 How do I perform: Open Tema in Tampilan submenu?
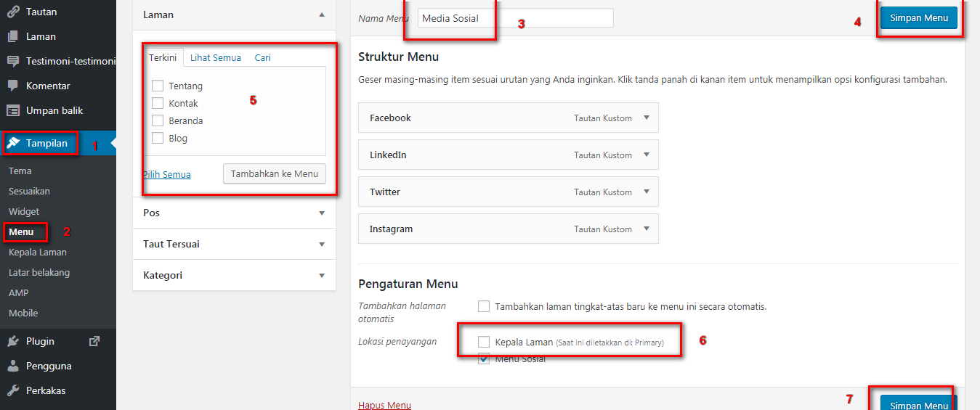pos(20,171)
